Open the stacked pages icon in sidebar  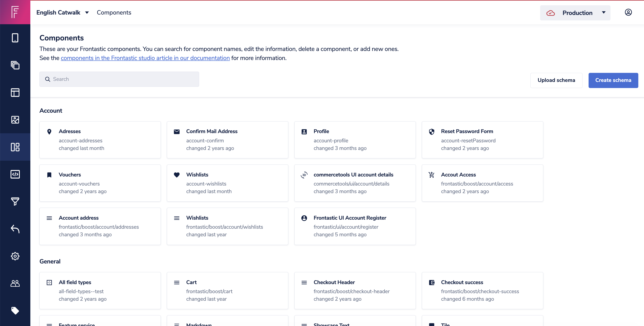coord(15,65)
